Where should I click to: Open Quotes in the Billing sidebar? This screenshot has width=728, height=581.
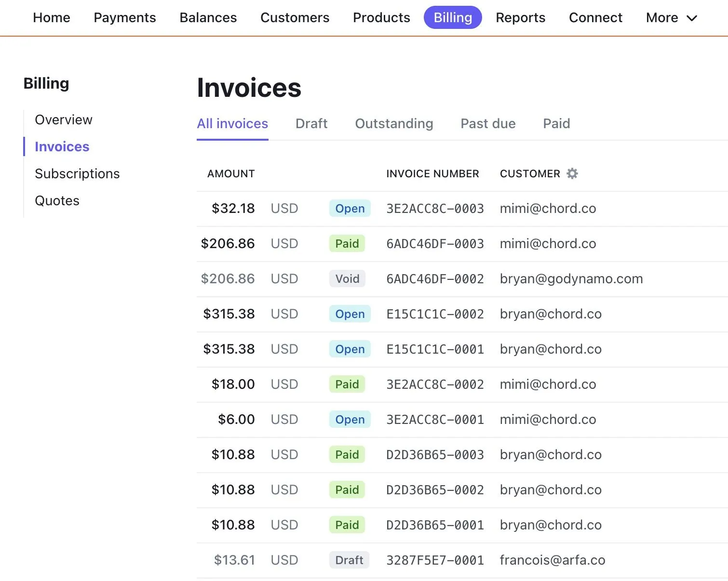pyautogui.click(x=57, y=200)
